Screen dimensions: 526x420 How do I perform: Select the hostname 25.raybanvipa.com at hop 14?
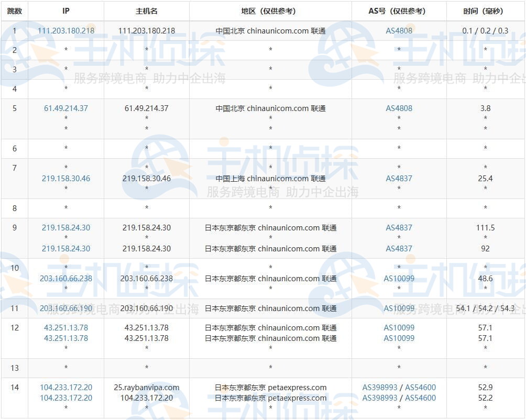tap(146, 388)
